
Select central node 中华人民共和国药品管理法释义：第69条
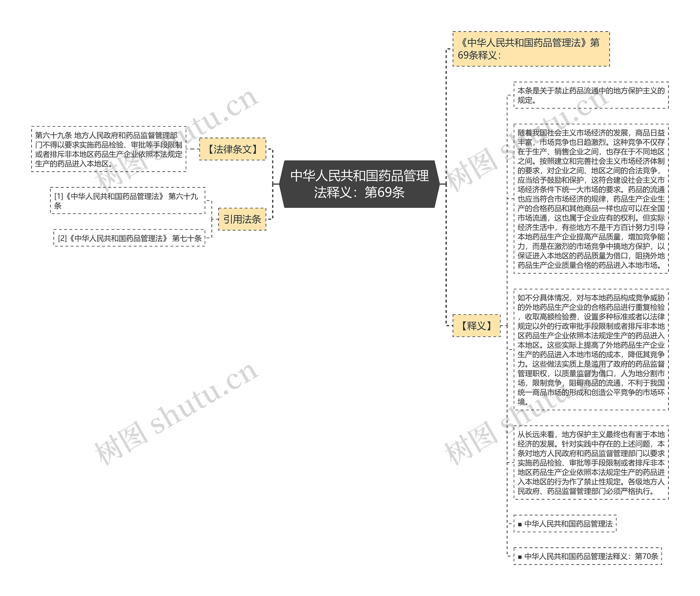tap(359, 184)
